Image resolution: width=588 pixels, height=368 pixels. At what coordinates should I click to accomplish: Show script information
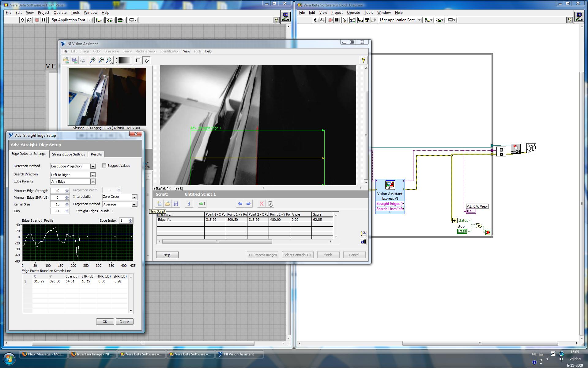click(189, 204)
